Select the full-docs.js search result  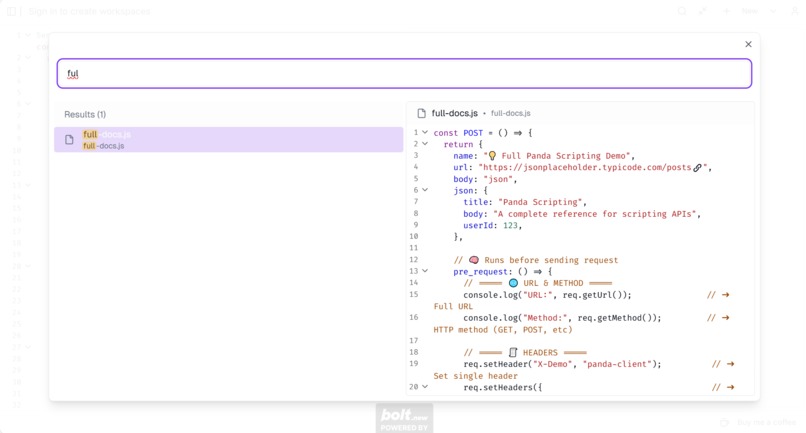(x=228, y=139)
